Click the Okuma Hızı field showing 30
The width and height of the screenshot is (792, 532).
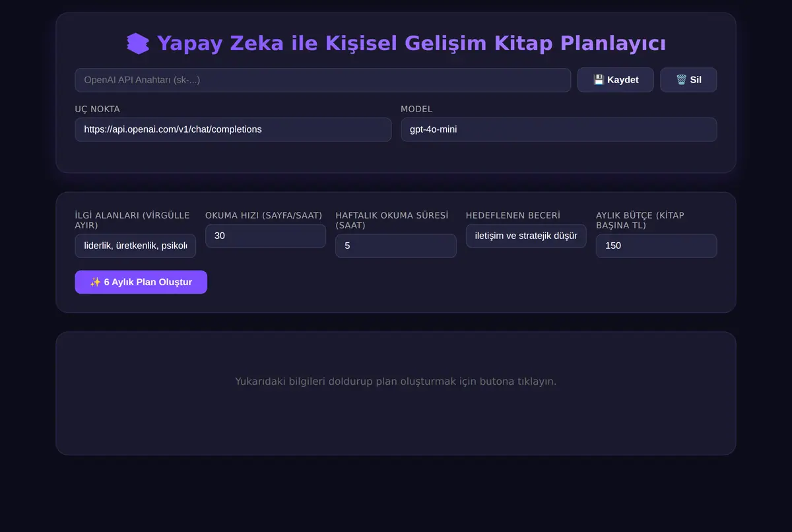point(265,236)
